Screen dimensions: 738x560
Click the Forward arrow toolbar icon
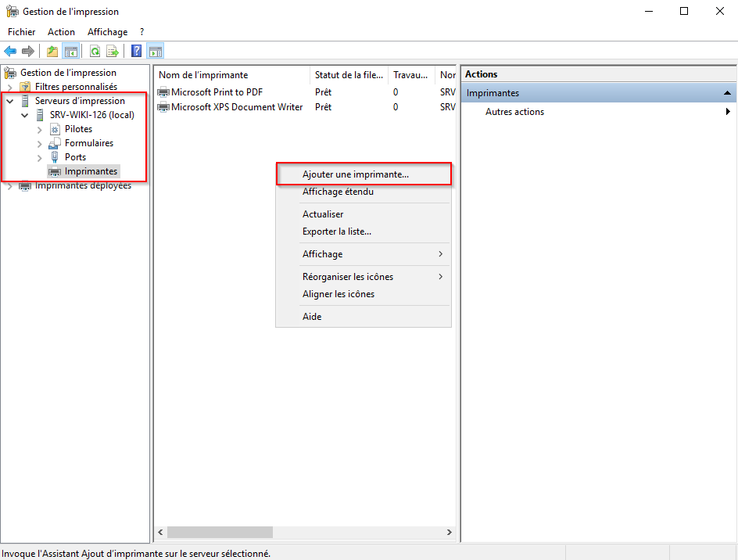(28, 51)
